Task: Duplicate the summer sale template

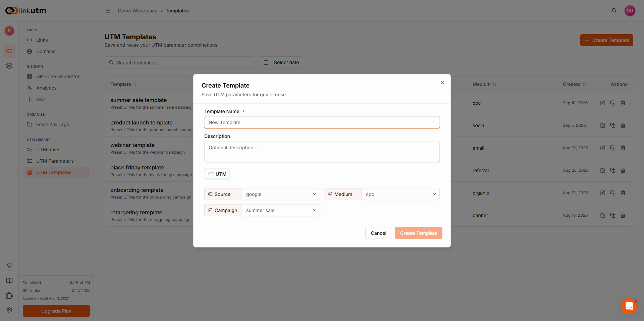Action: coord(613,103)
